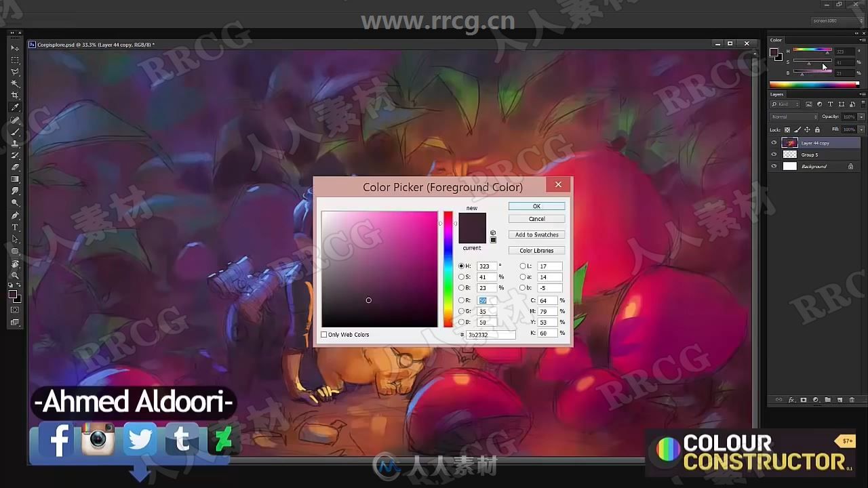The image size is (868, 488).
Task: Lock transparent pixels icon
Action: pos(787,129)
